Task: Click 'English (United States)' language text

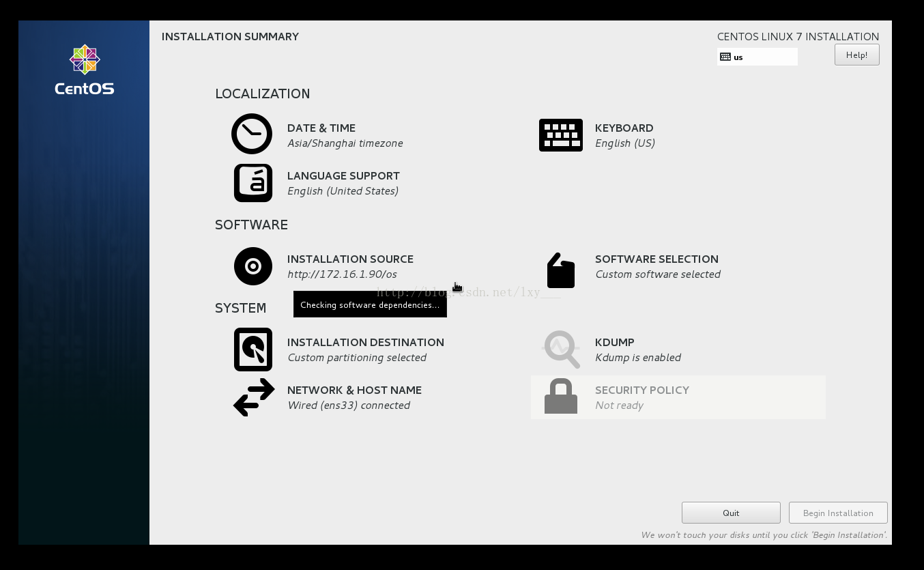Action: pyautogui.click(x=343, y=191)
